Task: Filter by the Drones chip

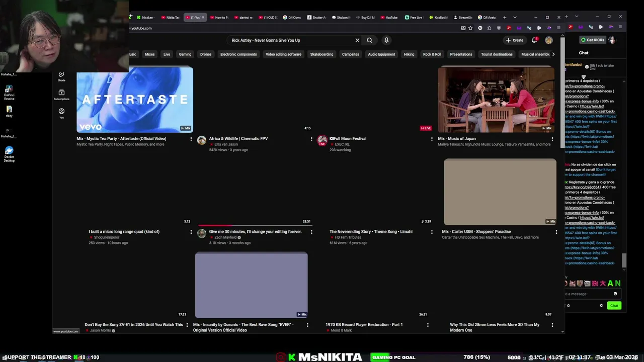Action: click(206, 54)
